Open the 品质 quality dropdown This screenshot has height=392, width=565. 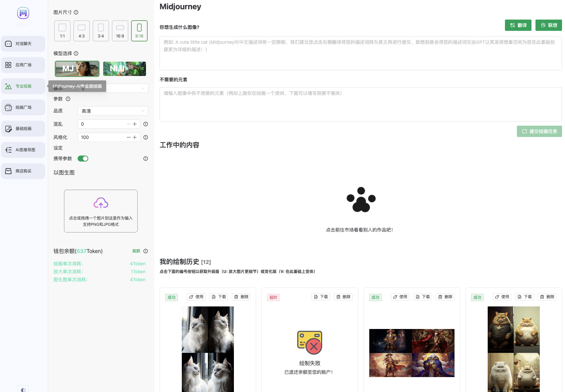(x=113, y=111)
